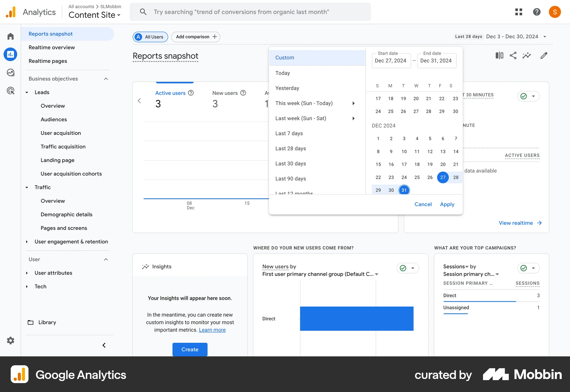Select the Reports icon in the navigation rail
Screen dimensions: 570x392
tap(10, 54)
